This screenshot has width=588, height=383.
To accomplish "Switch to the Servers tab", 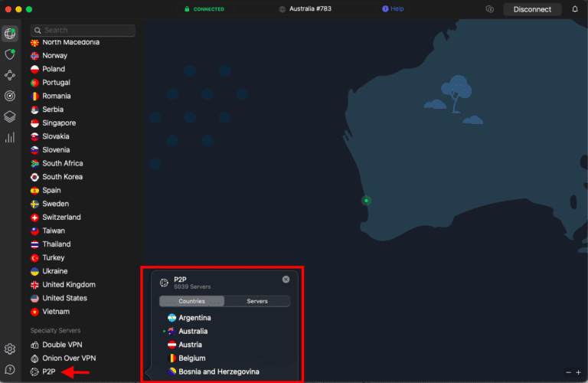I will pyautogui.click(x=257, y=301).
